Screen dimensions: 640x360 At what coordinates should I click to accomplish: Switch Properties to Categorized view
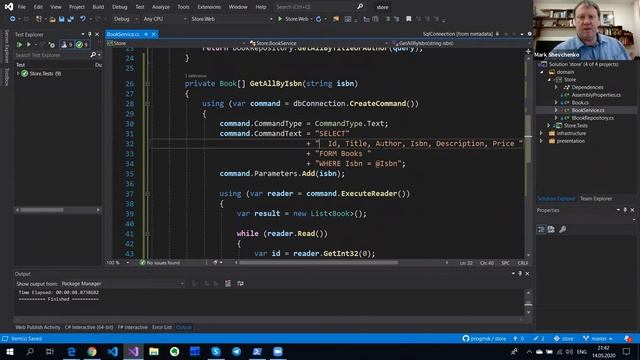click(x=541, y=229)
